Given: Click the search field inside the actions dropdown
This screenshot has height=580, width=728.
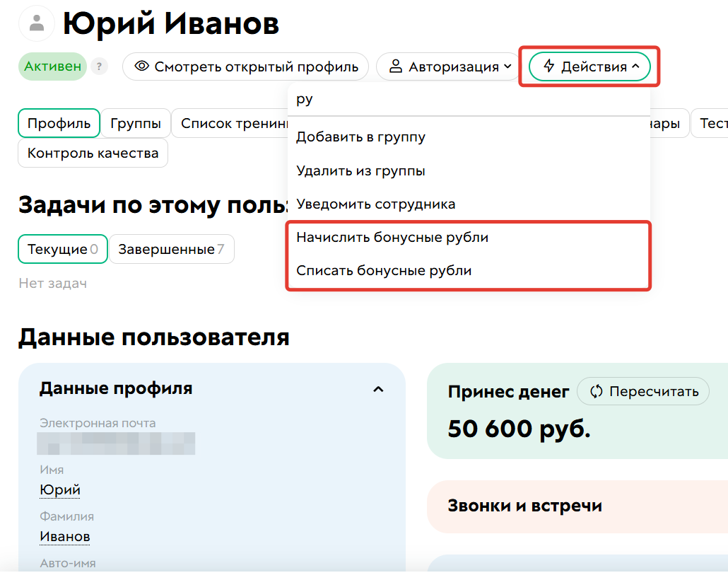Looking at the screenshot, I should 424,99.
